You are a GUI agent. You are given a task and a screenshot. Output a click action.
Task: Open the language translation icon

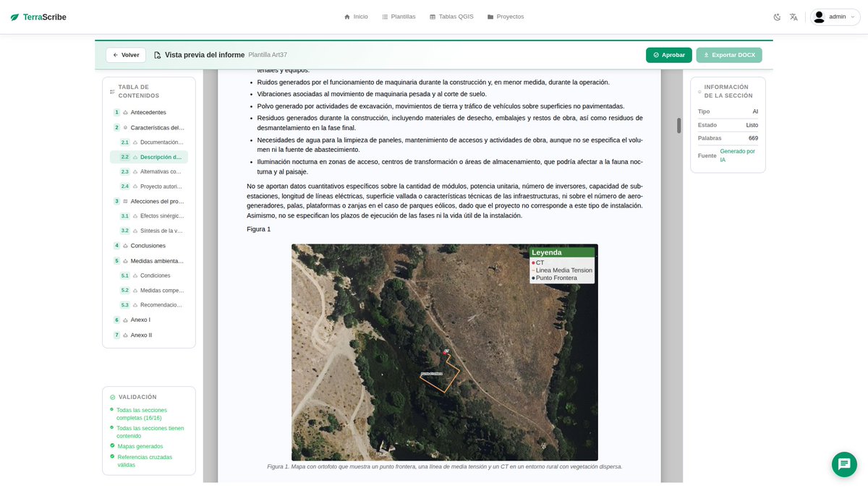(x=793, y=17)
